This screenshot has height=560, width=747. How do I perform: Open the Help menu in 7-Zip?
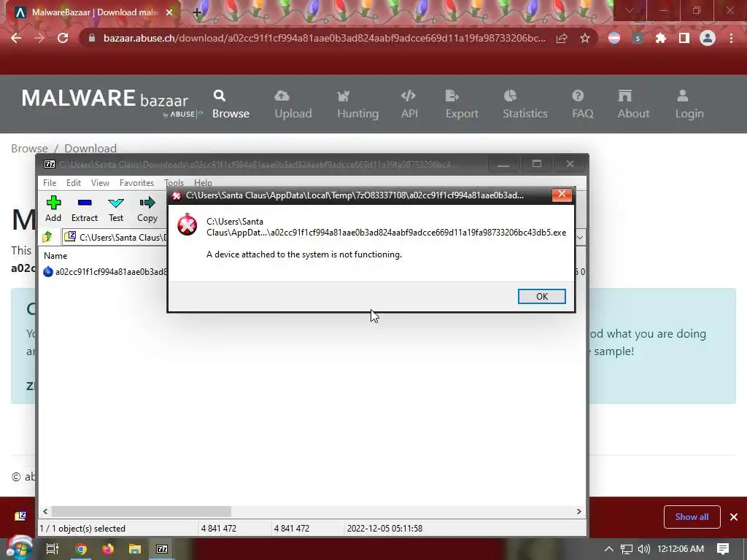(203, 183)
